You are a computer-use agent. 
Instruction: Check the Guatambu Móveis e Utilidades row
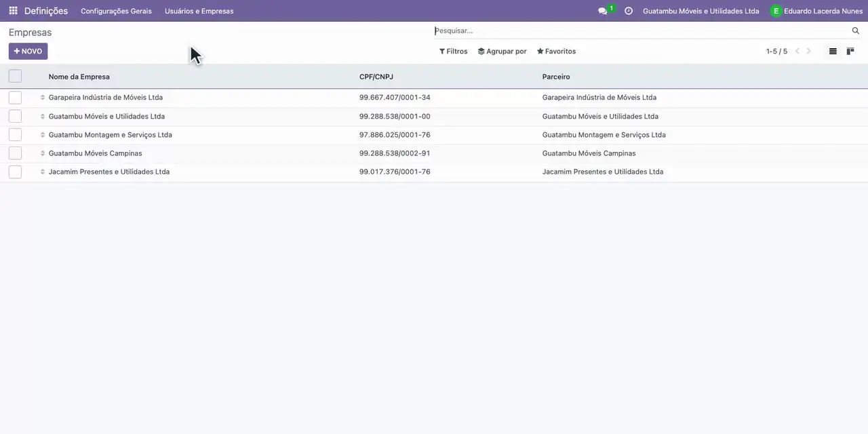point(15,117)
